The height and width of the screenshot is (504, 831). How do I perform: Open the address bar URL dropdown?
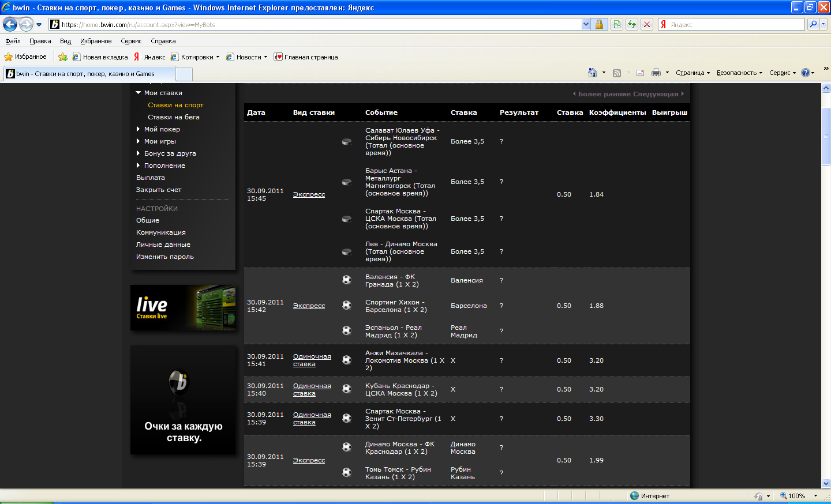click(x=586, y=24)
